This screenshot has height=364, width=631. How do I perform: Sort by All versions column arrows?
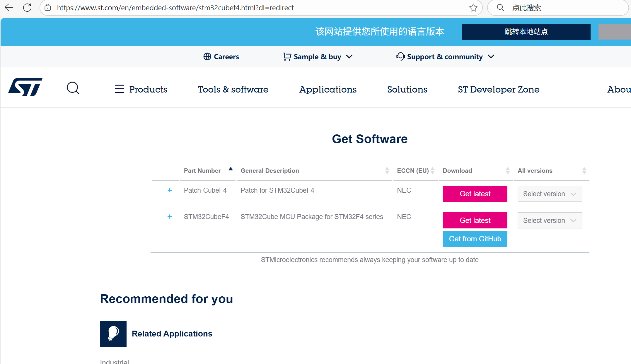coord(584,171)
